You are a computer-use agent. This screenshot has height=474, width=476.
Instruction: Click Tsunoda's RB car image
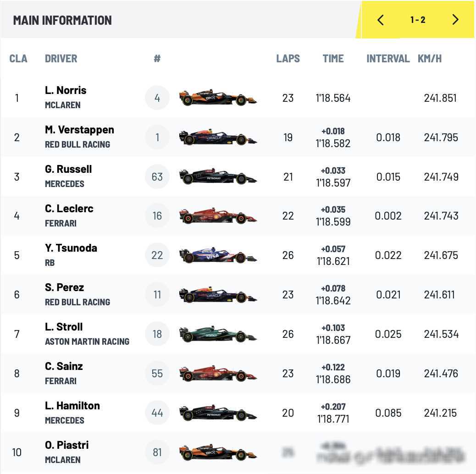(218, 255)
